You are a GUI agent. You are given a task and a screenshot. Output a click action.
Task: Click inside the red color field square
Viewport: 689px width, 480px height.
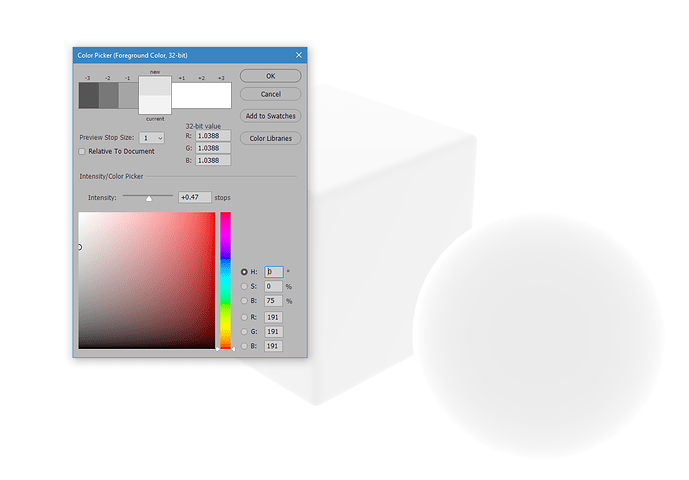147,280
